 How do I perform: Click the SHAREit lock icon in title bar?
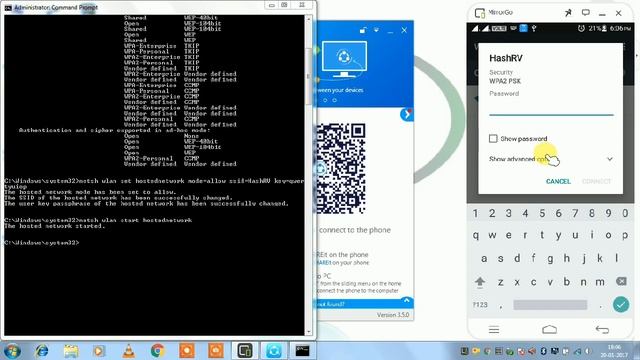point(363,30)
